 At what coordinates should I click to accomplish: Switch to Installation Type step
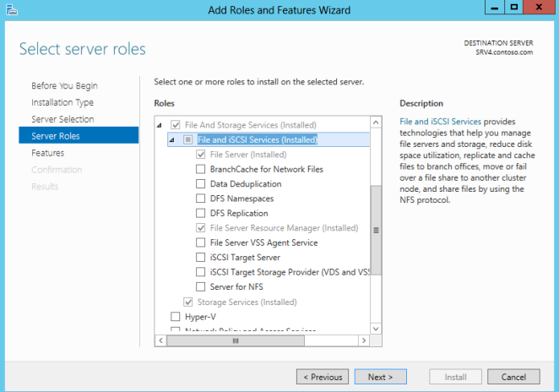(x=62, y=102)
